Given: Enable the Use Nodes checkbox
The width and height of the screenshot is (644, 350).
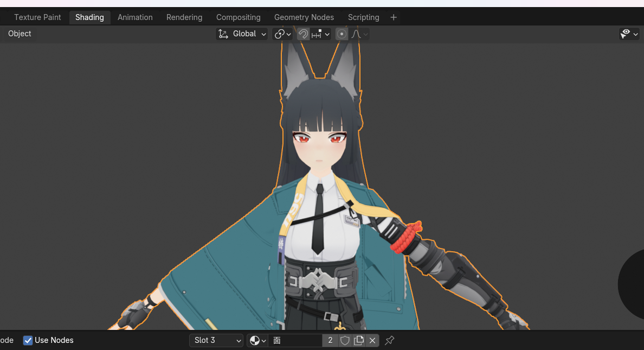Looking at the screenshot, I should click(28, 341).
